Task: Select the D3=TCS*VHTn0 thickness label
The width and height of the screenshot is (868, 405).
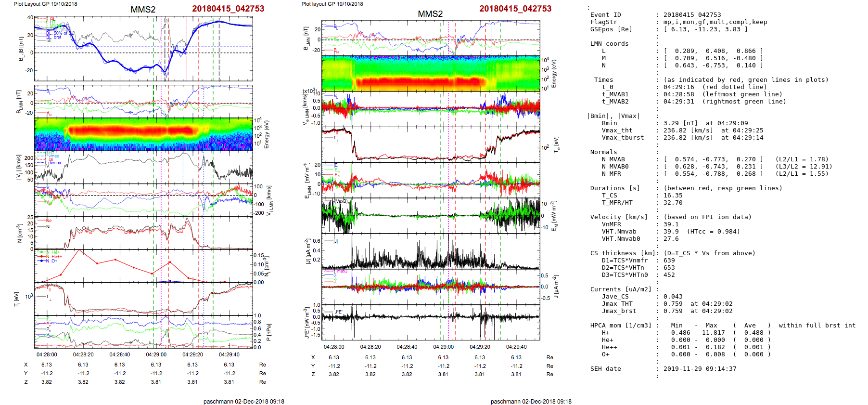Action: tap(625, 275)
